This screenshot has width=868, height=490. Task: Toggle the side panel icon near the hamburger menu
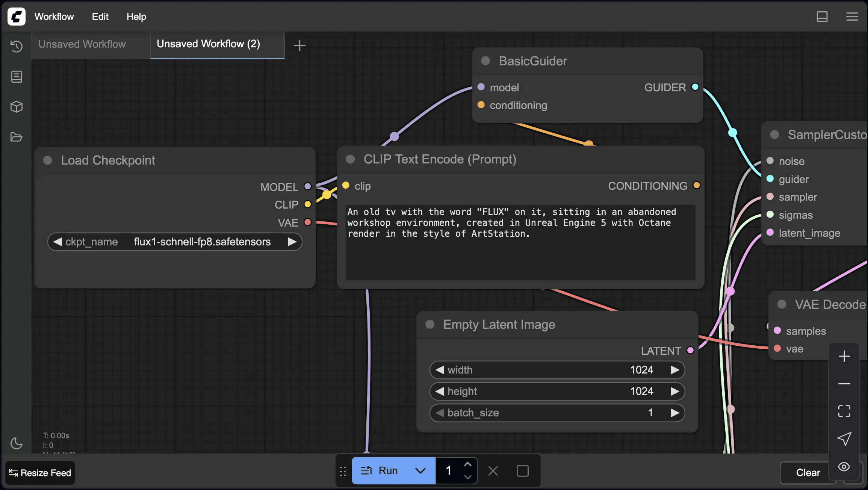[823, 17]
